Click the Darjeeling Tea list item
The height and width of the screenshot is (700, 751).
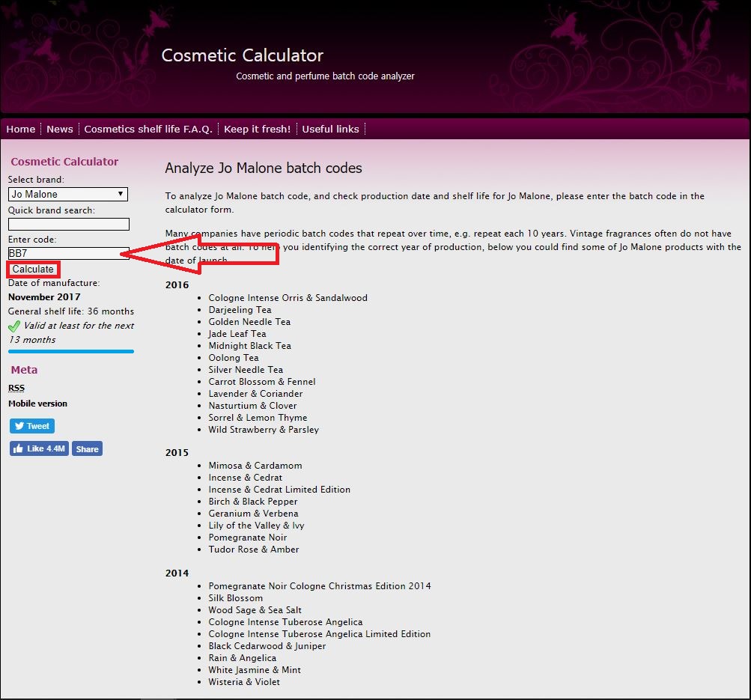tap(240, 310)
